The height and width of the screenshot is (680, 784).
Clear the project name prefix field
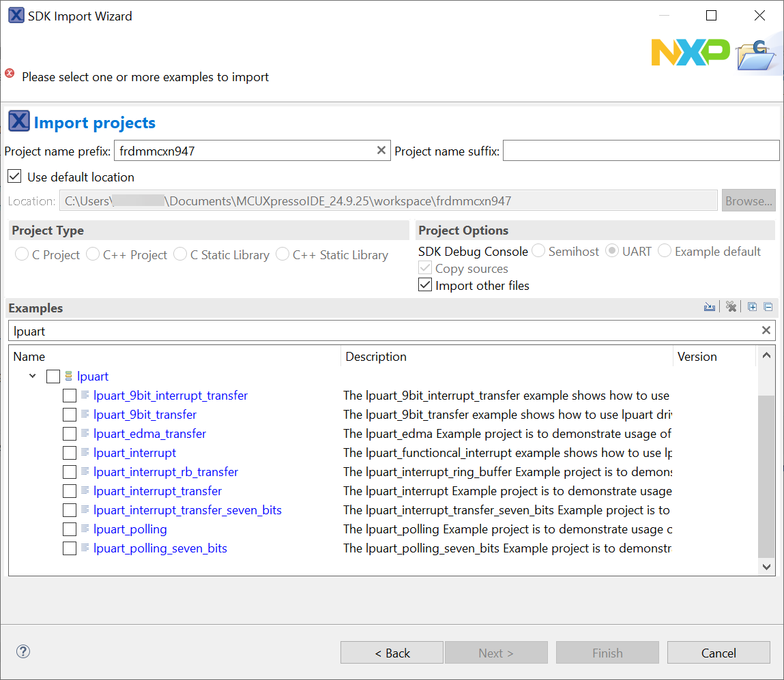pos(381,151)
